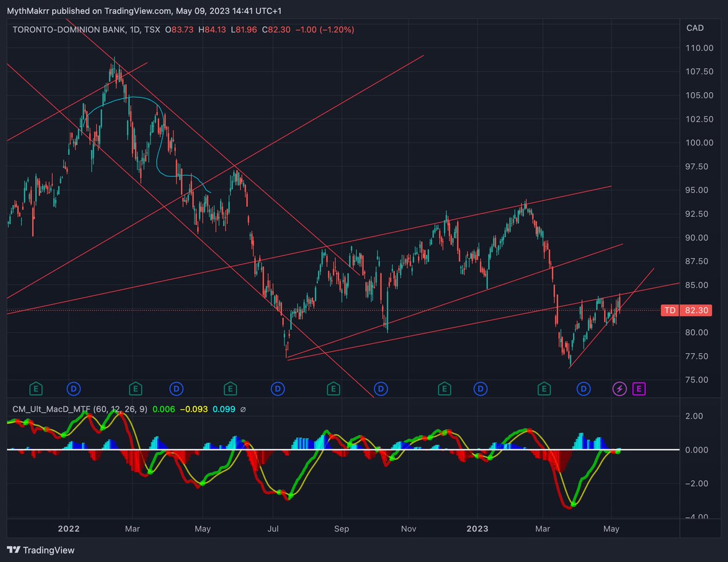
Task: Select the earnings E marker just after May 2022
Action: tap(230, 387)
